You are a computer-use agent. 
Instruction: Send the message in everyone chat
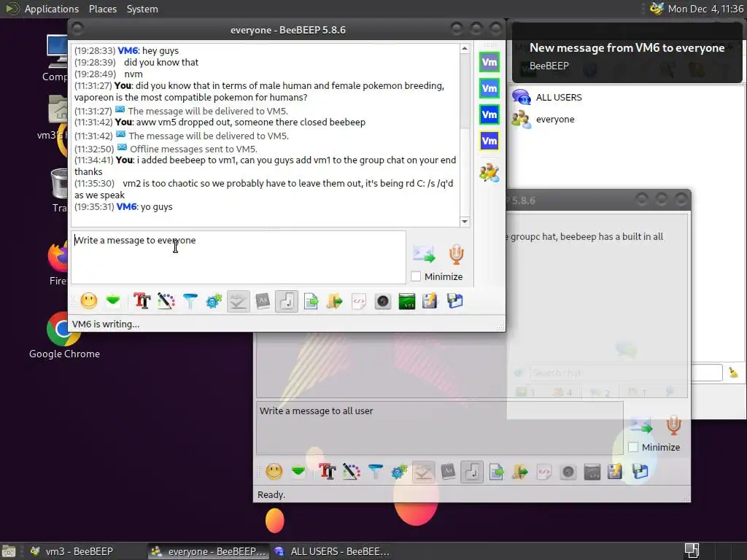coord(424,254)
